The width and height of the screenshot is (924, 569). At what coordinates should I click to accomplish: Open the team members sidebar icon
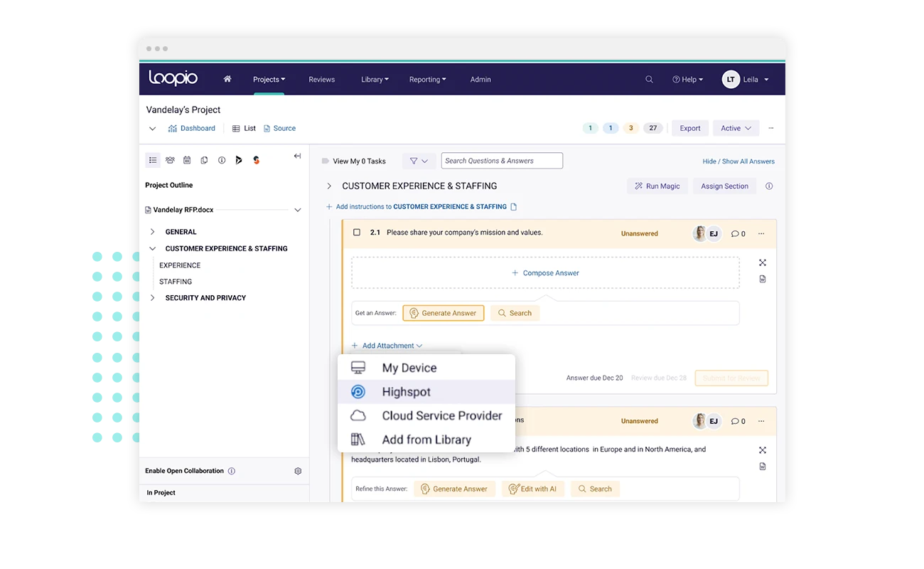tap(170, 161)
